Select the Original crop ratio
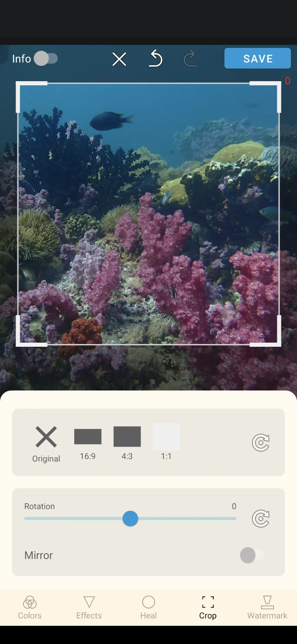Image resolution: width=297 pixels, height=644 pixels. 46,444
